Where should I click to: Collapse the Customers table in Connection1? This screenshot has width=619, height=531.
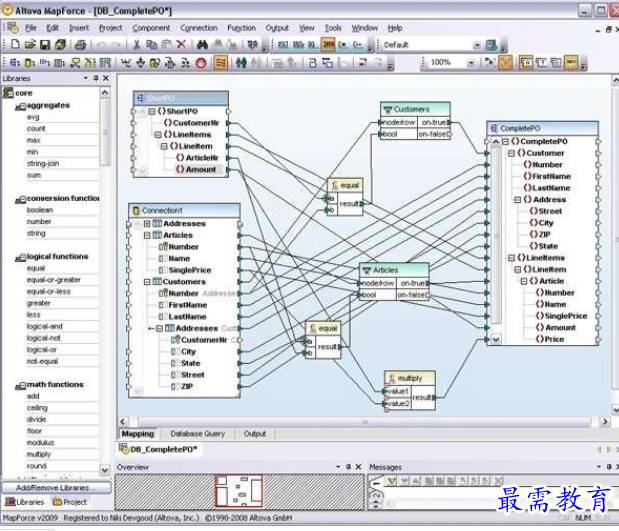[x=147, y=282]
